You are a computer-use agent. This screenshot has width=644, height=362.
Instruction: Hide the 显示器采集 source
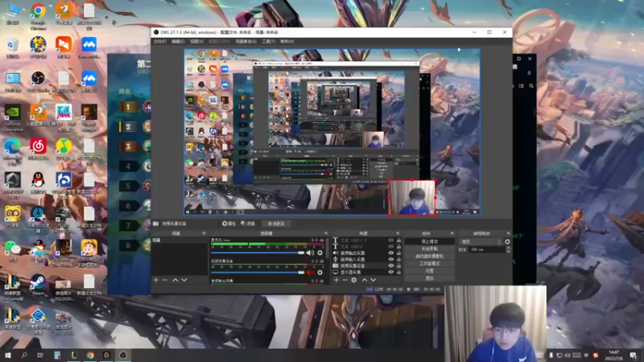pos(390,272)
